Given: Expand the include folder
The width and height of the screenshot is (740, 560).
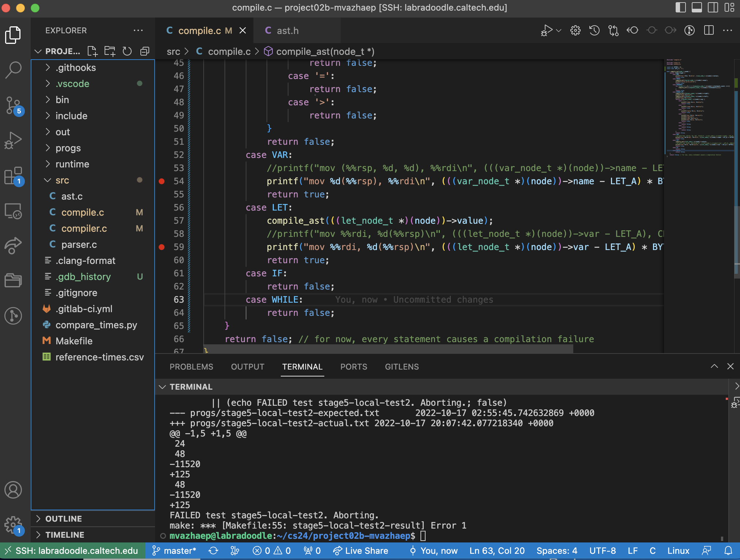Looking at the screenshot, I should [71, 116].
